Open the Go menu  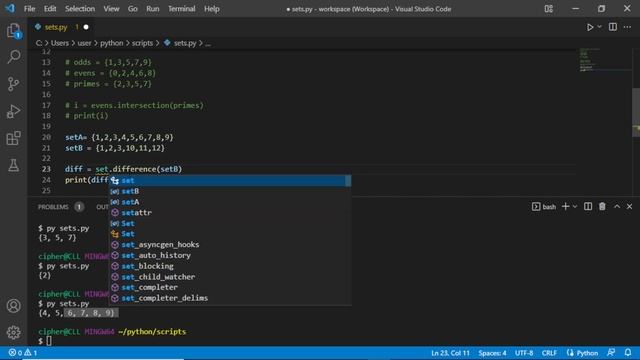(x=133, y=9)
